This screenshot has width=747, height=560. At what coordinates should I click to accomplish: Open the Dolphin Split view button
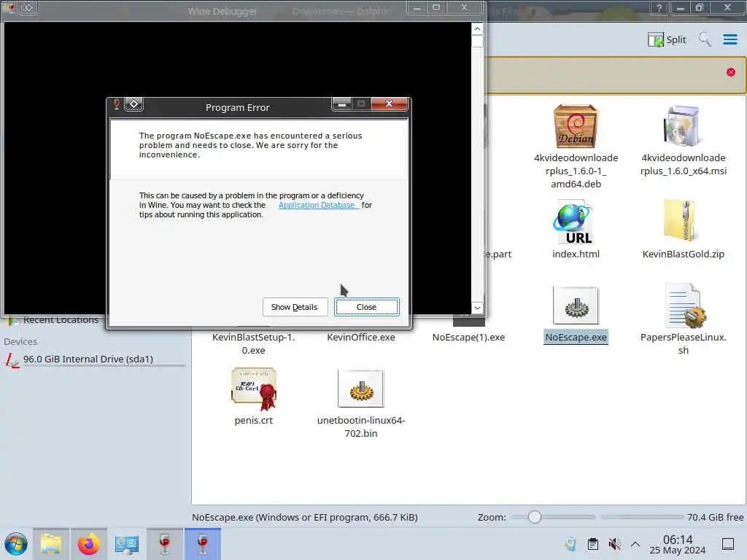pyautogui.click(x=667, y=39)
